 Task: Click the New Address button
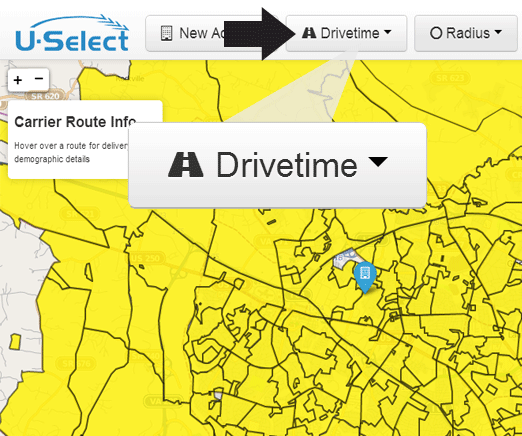(187, 33)
